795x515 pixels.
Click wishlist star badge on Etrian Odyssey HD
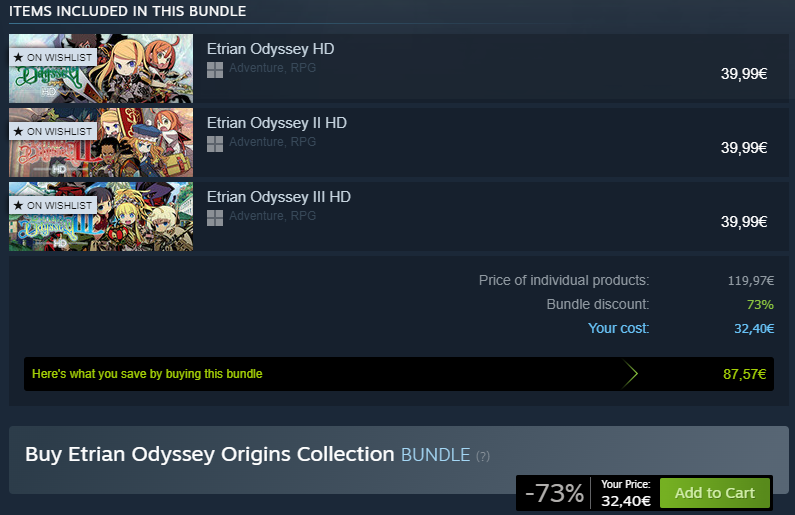52,57
